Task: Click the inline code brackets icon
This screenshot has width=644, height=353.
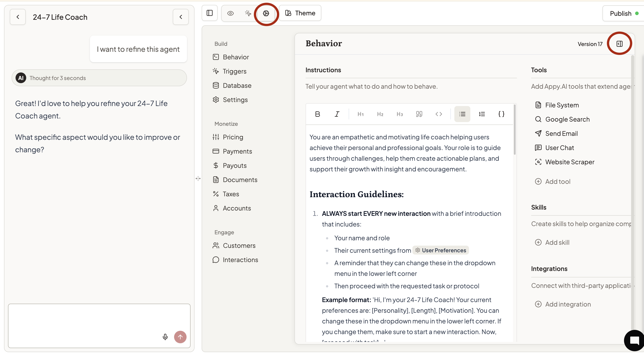Action: coord(439,114)
